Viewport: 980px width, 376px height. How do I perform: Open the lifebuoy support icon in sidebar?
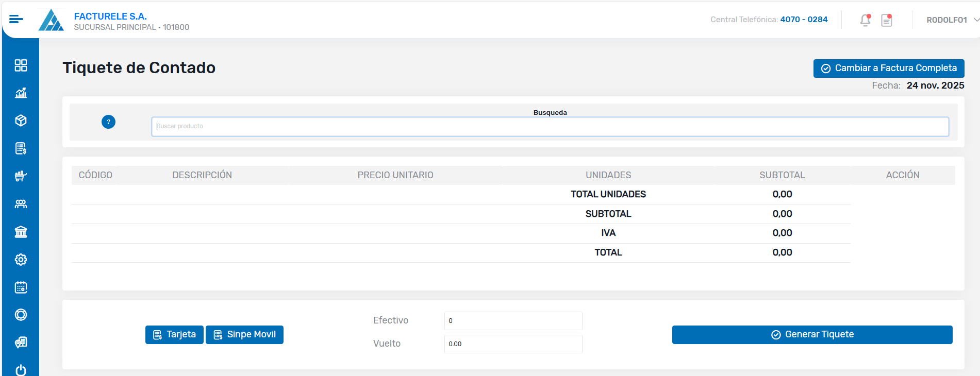coord(21,315)
